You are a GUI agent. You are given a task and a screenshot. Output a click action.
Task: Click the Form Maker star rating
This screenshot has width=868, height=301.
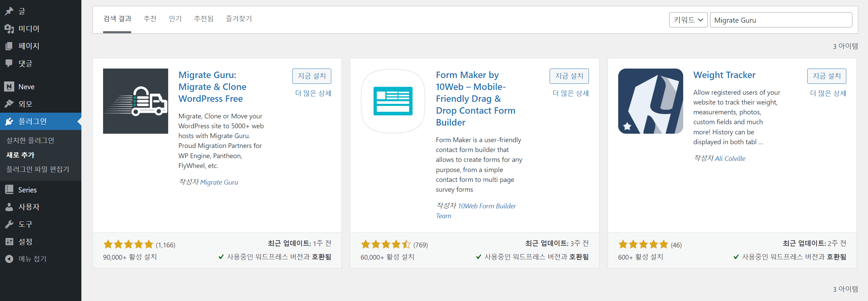point(386,244)
